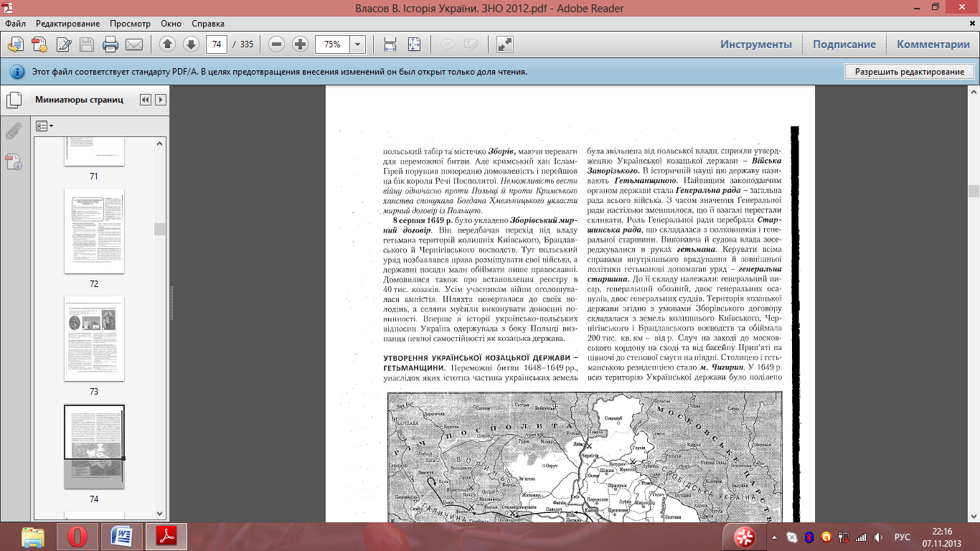Screen dimensions: 980x551
Task: Click the Opera browser taskbar icon
Action: click(77, 537)
